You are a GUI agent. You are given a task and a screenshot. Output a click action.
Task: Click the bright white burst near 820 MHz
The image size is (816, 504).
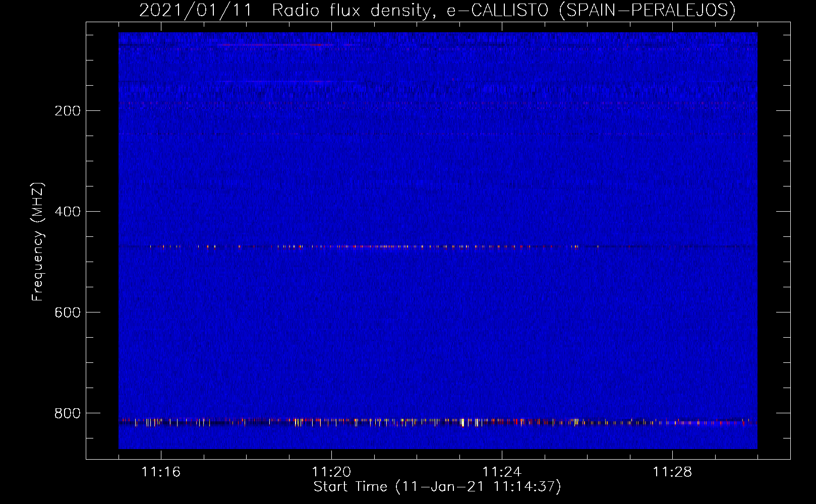[x=462, y=422]
